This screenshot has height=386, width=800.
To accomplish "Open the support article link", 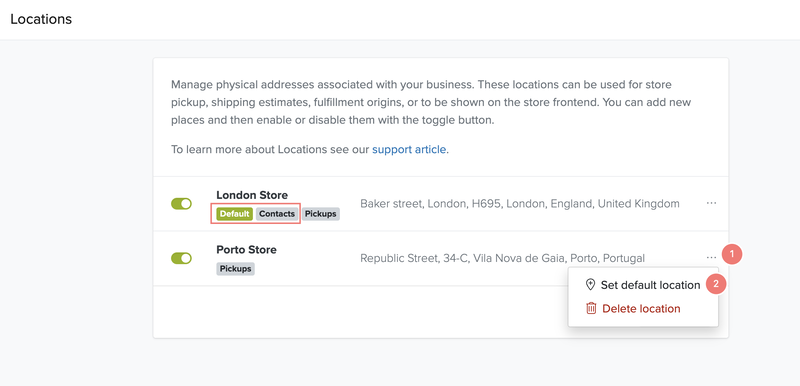I will tap(409, 150).
